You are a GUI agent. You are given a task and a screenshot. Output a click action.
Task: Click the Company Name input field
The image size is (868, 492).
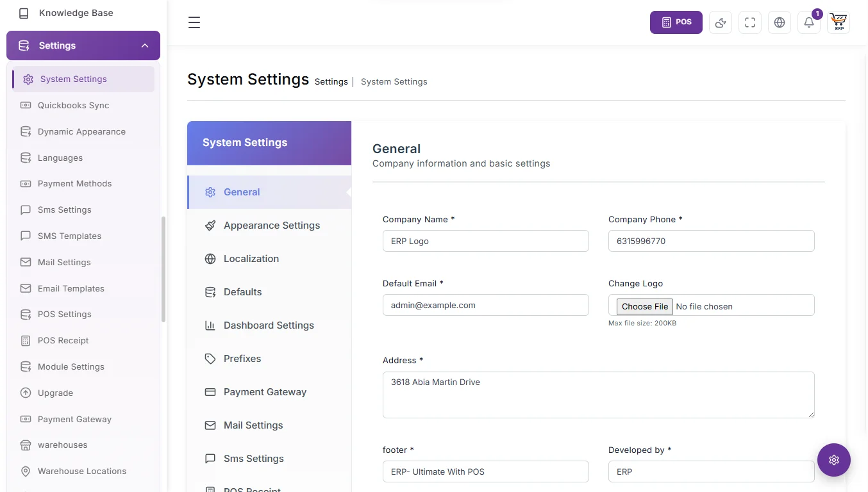coord(486,241)
